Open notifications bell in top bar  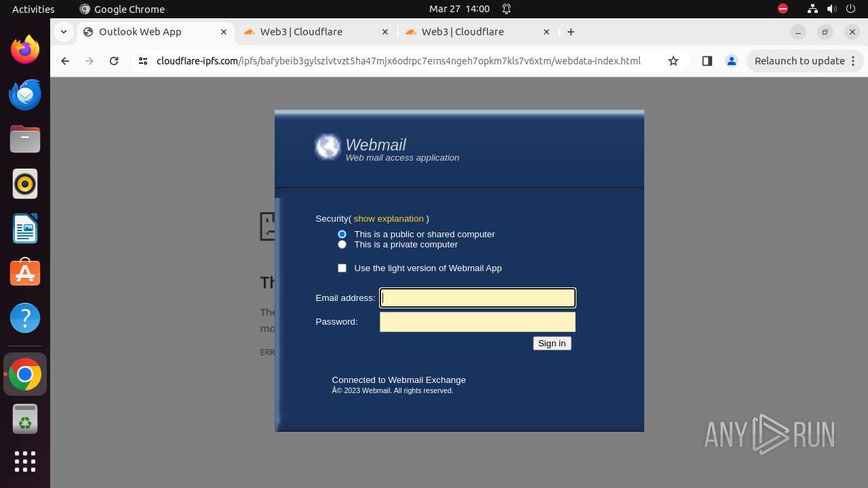point(507,9)
